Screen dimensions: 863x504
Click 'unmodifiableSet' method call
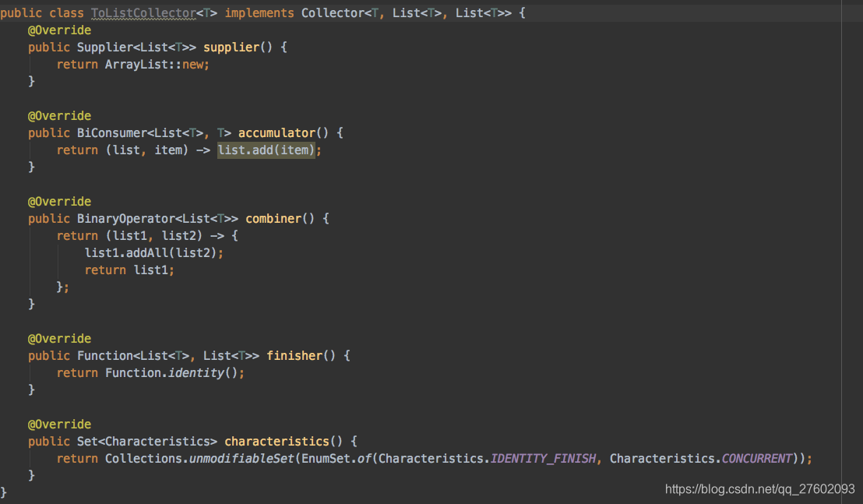[x=241, y=458]
